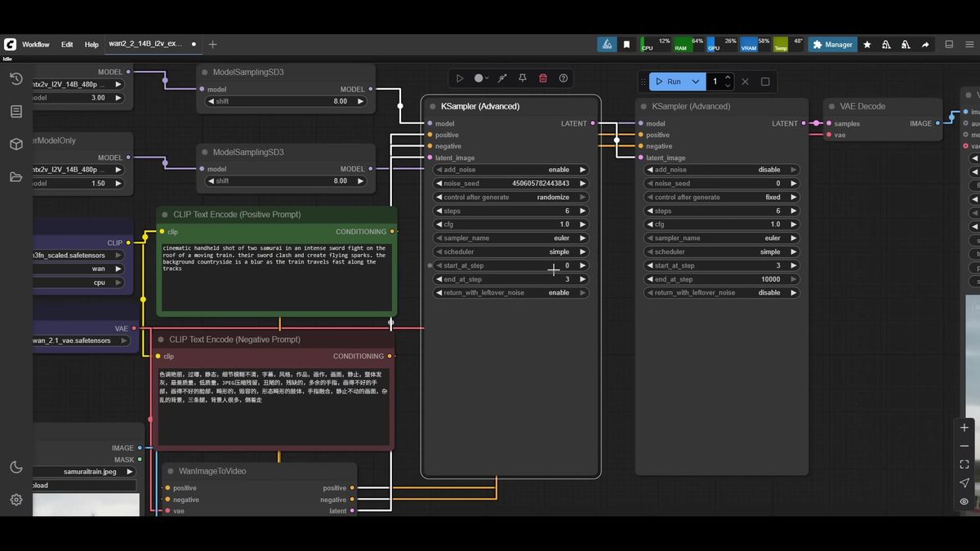
Task: Click the ComfyUI logo icon
Action: tap(10, 44)
